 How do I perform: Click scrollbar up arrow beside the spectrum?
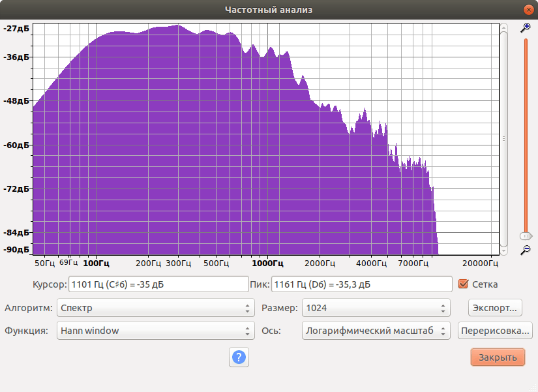[503, 27]
